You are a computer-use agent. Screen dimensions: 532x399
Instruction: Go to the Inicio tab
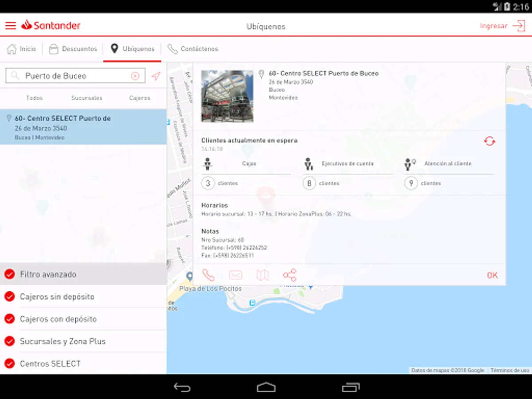tap(22, 49)
